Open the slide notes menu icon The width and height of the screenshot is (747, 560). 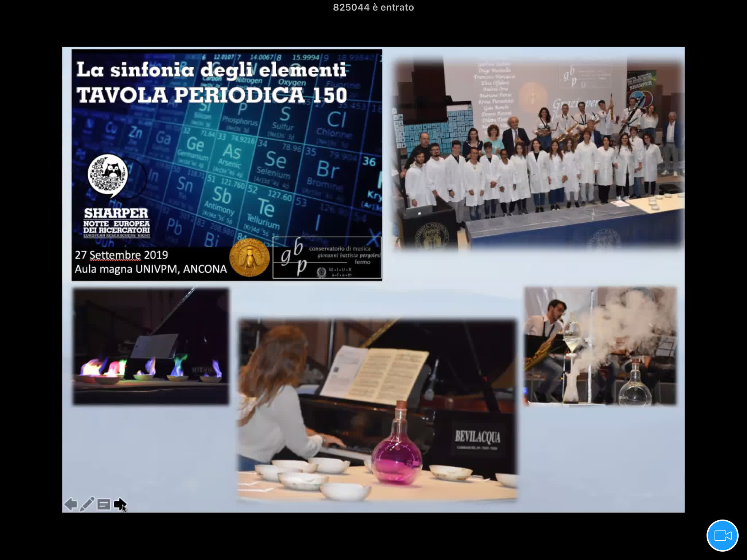104,505
